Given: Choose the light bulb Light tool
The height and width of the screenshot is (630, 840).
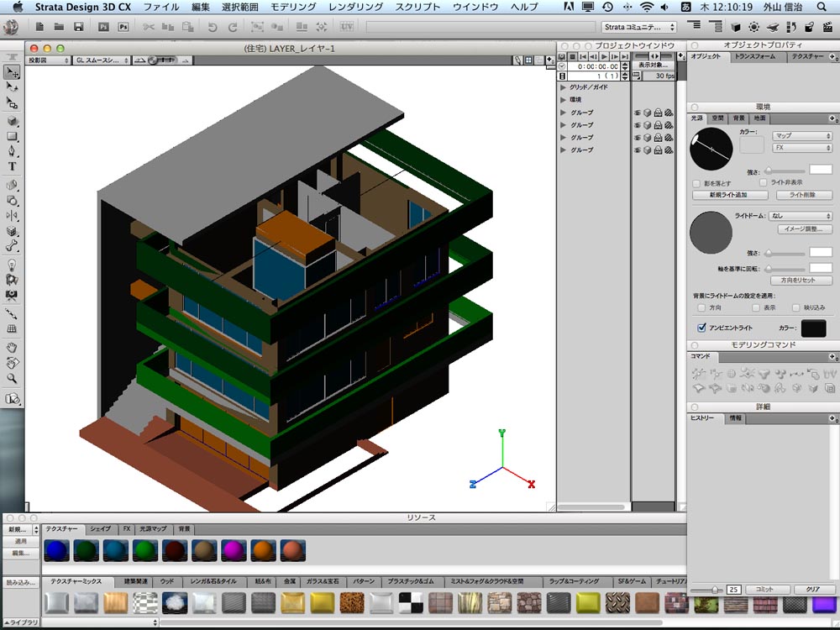Looking at the screenshot, I should click(x=13, y=264).
